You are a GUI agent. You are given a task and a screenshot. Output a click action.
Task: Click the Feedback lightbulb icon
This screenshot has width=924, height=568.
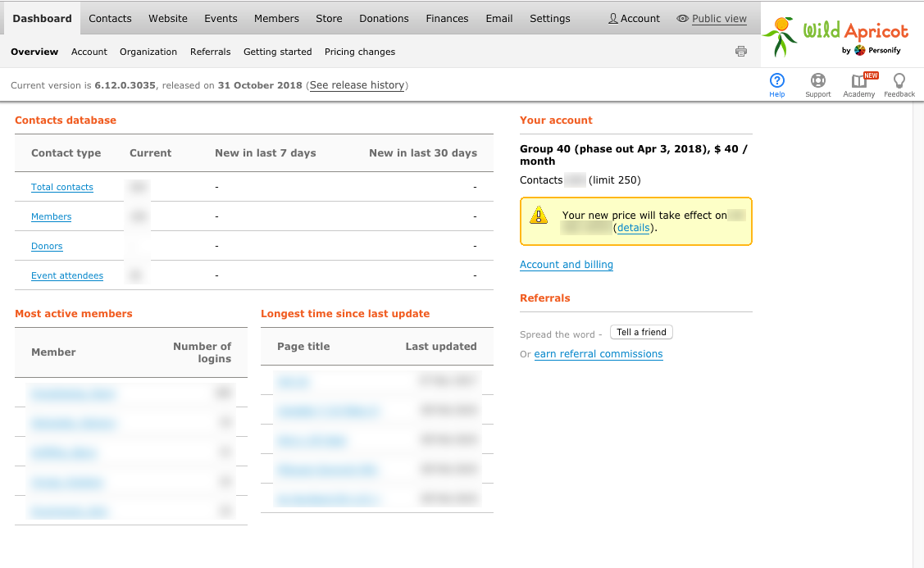tap(899, 80)
